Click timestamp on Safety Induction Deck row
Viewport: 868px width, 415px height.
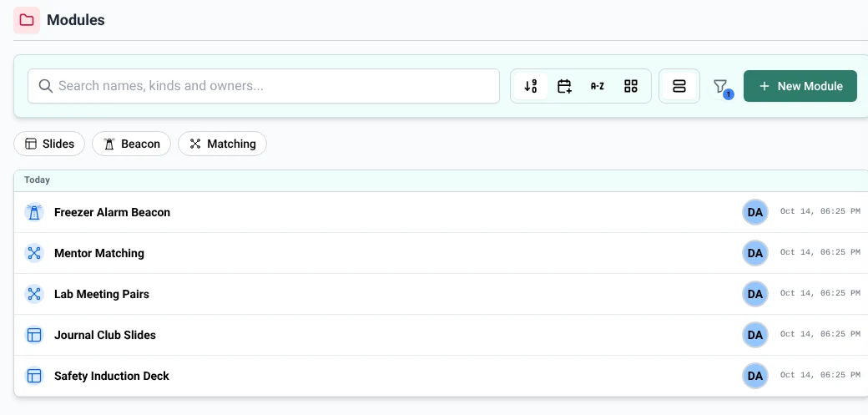point(820,375)
